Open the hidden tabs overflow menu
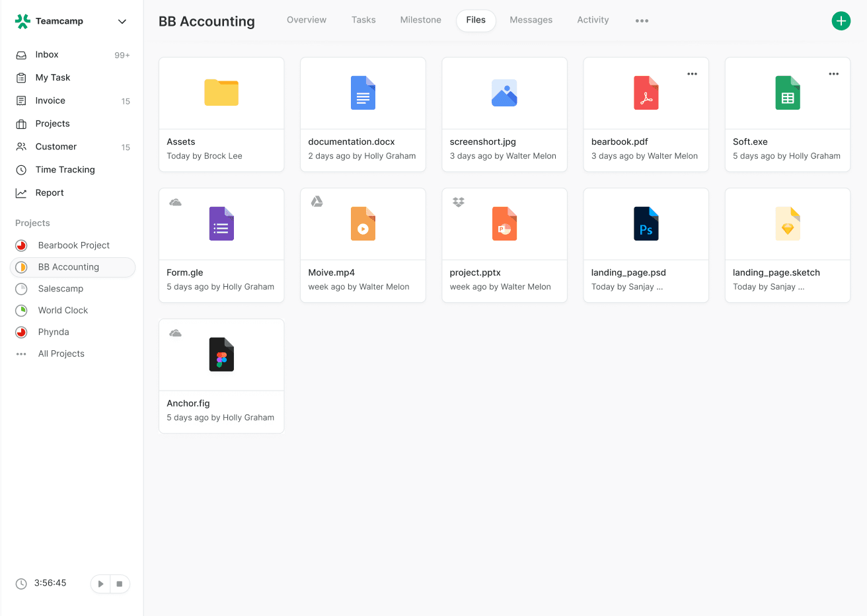867x616 pixels. pyautogui.click(x=642, y=20)
